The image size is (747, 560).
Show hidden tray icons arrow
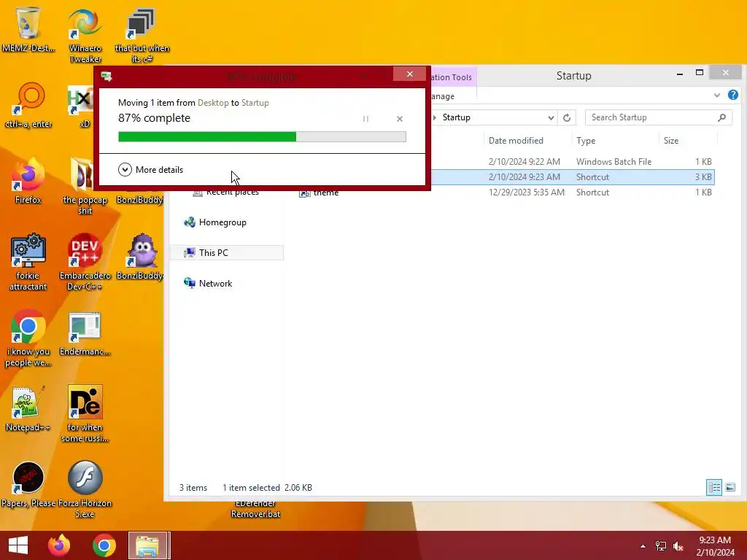click(x=643, y=546)
